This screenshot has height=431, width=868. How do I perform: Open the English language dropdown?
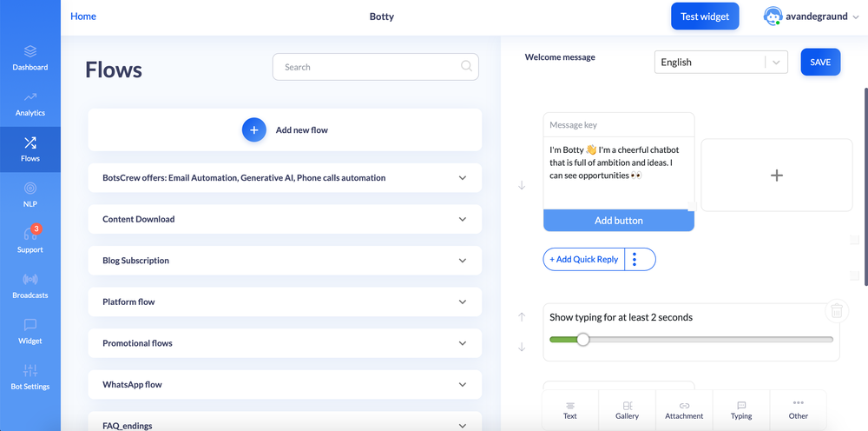coord(720,62)
